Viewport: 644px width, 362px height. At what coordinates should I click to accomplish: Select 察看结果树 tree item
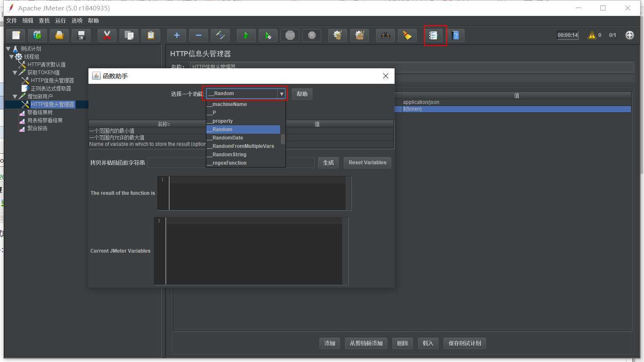(40, 112)
